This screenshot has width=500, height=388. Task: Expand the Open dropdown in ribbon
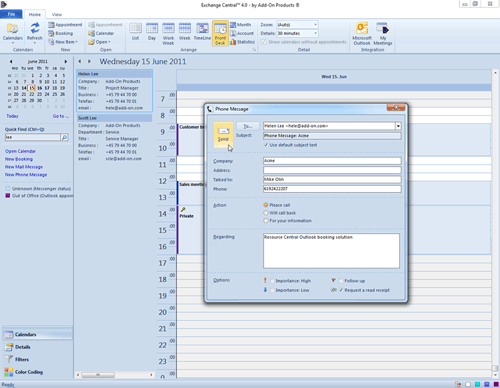[x=99, y=42]
